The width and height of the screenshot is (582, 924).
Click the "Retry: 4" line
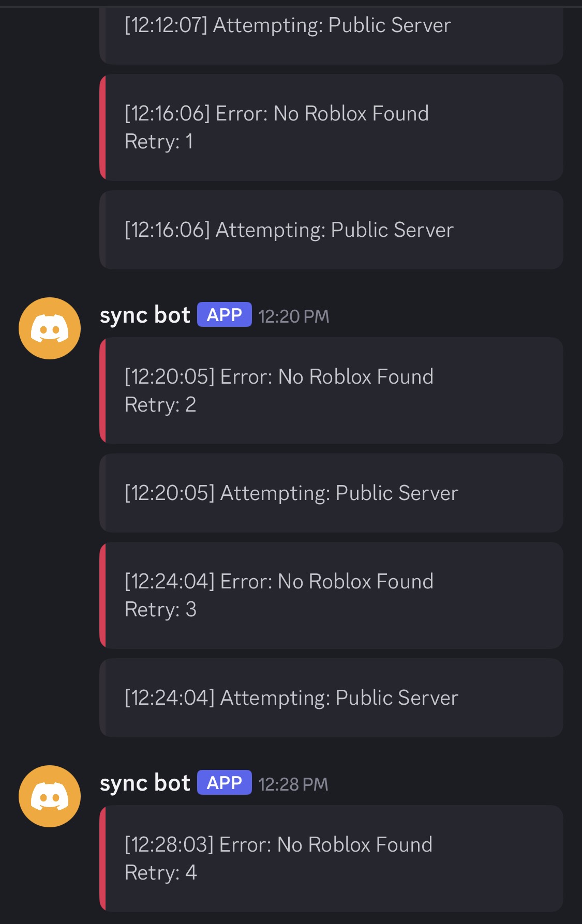click(x=160, y=873)
